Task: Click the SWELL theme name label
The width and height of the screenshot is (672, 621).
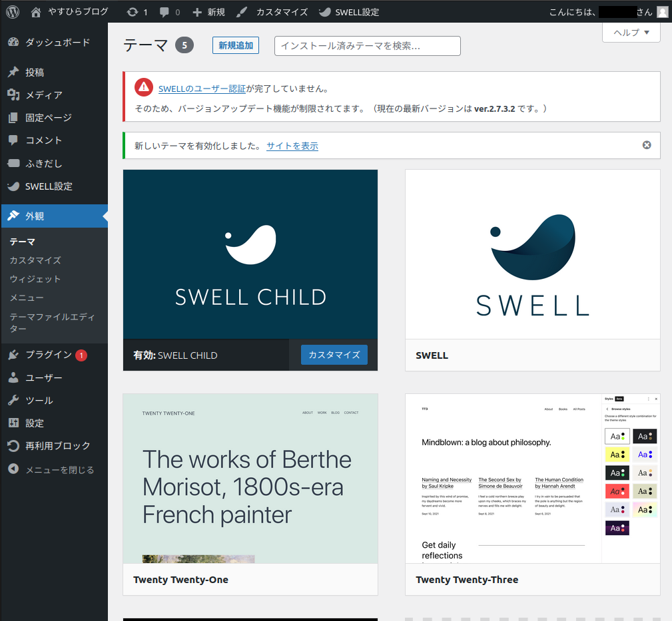Action: [432, 355]
